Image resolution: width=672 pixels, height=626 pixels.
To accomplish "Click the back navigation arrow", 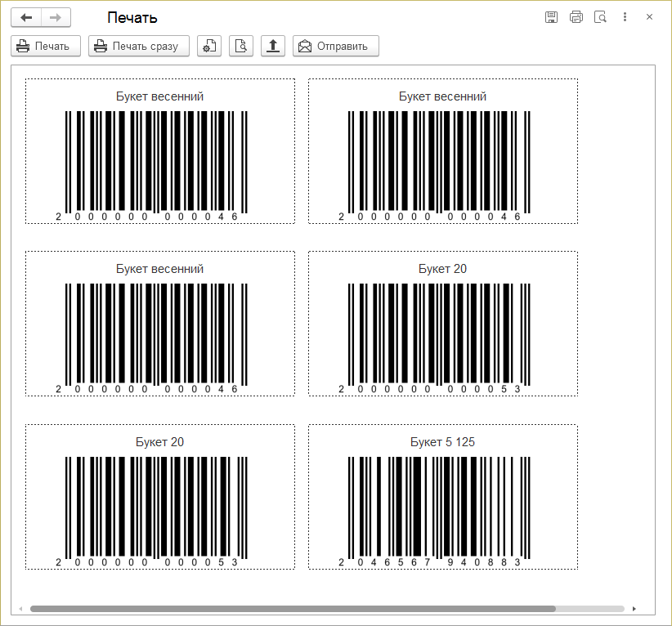I will point(26,17).
